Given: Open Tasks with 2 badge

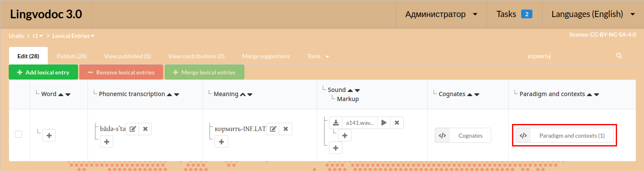Looking at the screenshot, I should 514,14.
